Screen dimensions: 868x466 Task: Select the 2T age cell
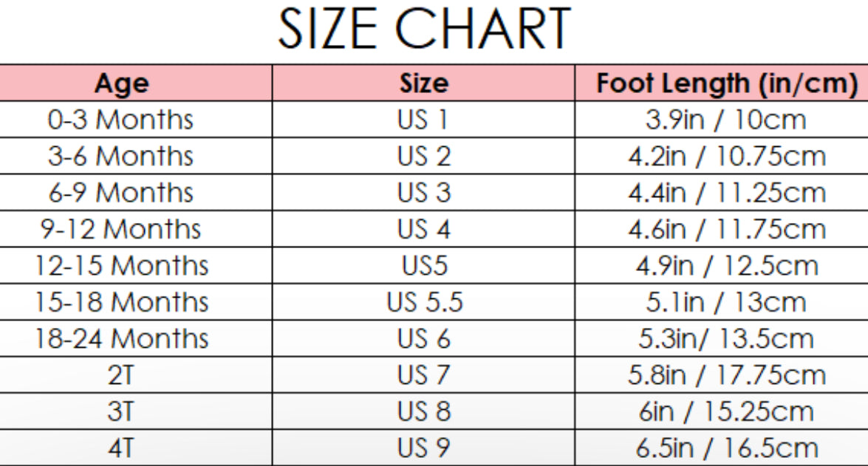click(121, 375)
